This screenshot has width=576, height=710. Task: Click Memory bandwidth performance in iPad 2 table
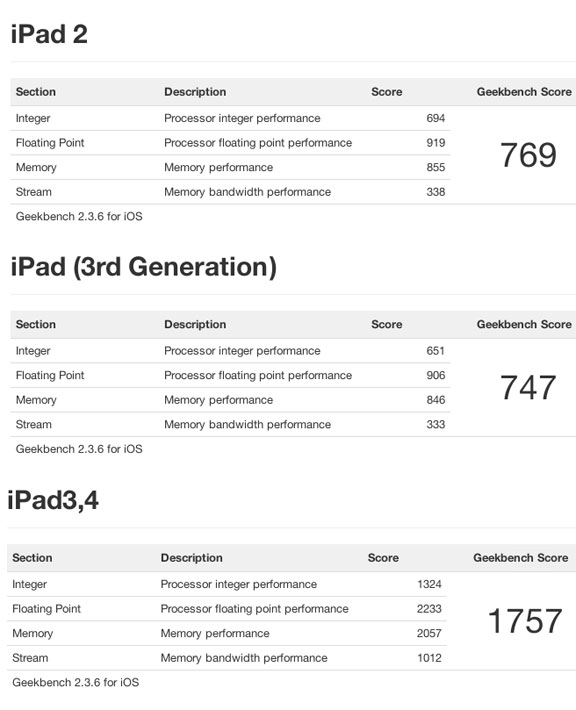[247, 192]
